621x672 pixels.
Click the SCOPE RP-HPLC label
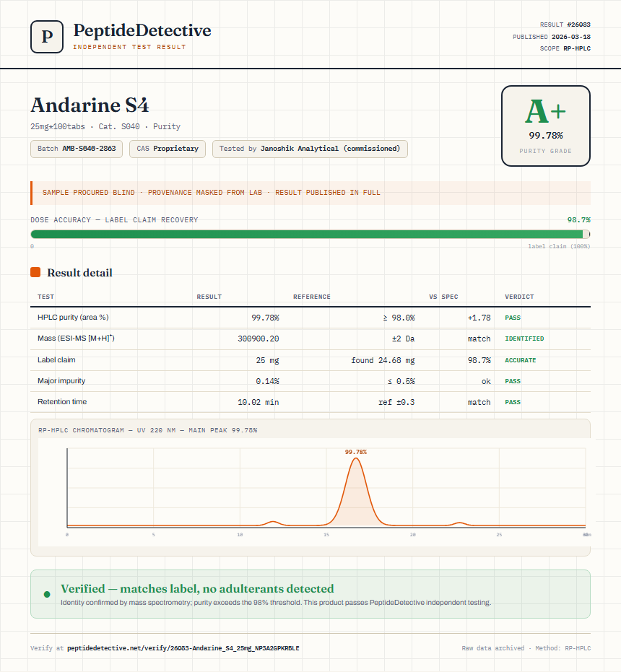(565, 48)
